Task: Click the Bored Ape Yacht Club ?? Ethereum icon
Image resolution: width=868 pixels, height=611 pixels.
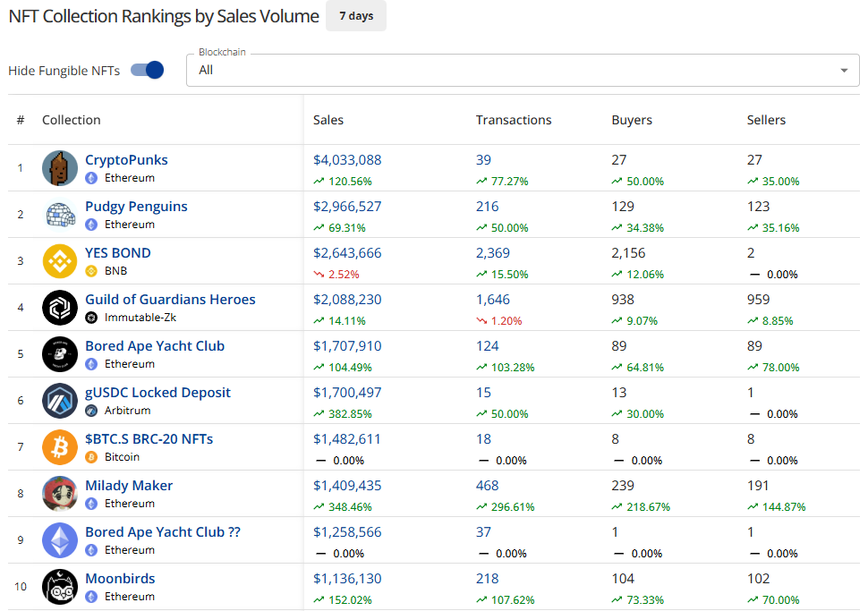Action: (x=60, y=540)
